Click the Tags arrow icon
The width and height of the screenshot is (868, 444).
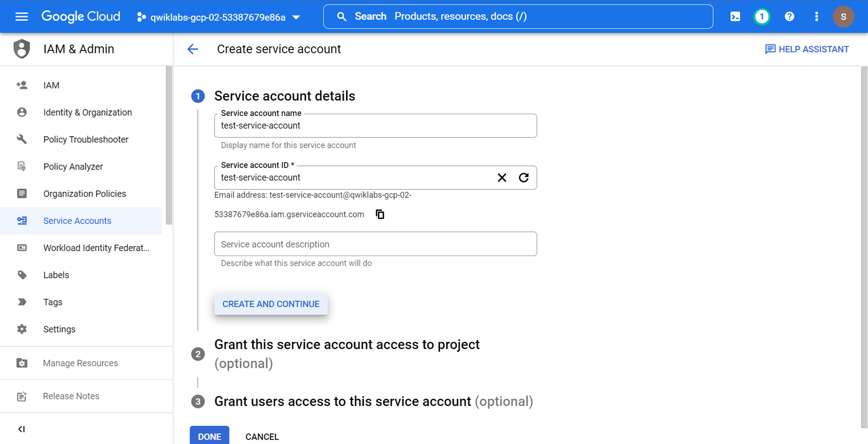(x=22, y=302)
